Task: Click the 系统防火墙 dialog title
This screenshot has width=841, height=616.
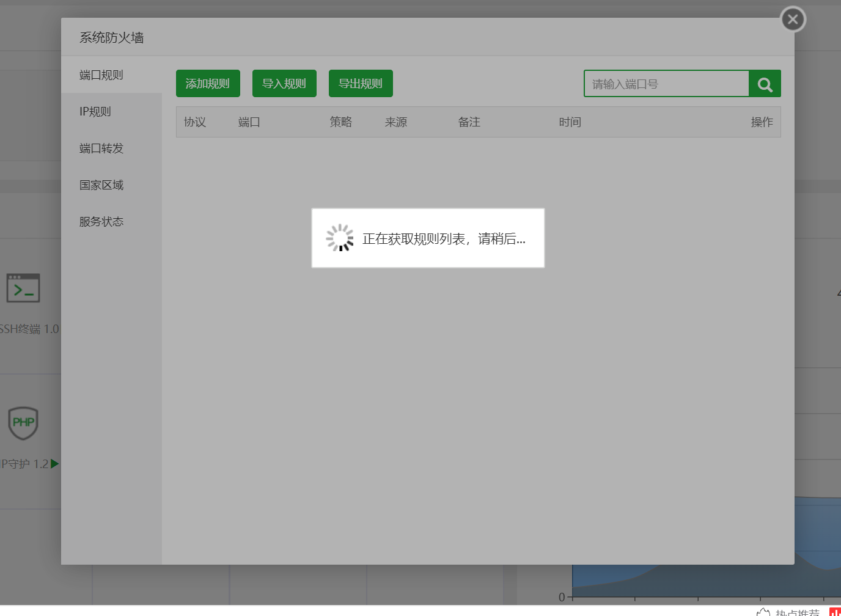Action: pyautogui.click(x=111, y=38)
